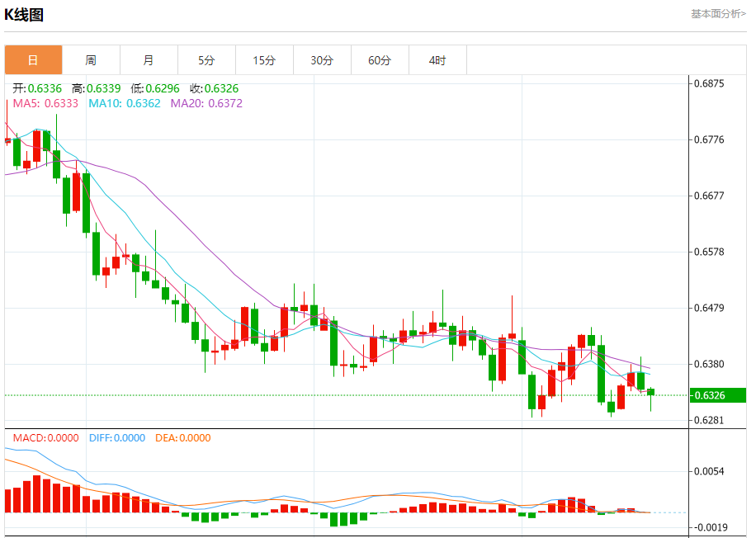Click the MACD:0.0000 label
Screen dimensions: 756x538
(x=45, y=438)
